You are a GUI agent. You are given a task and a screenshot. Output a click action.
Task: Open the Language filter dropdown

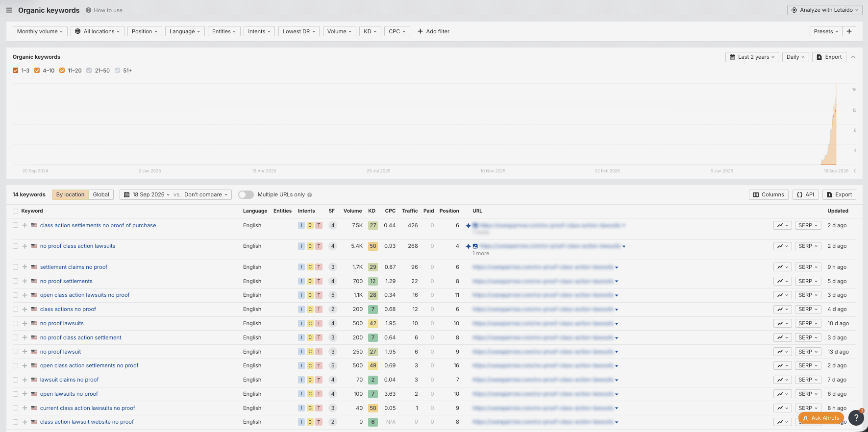click(185, 31)
